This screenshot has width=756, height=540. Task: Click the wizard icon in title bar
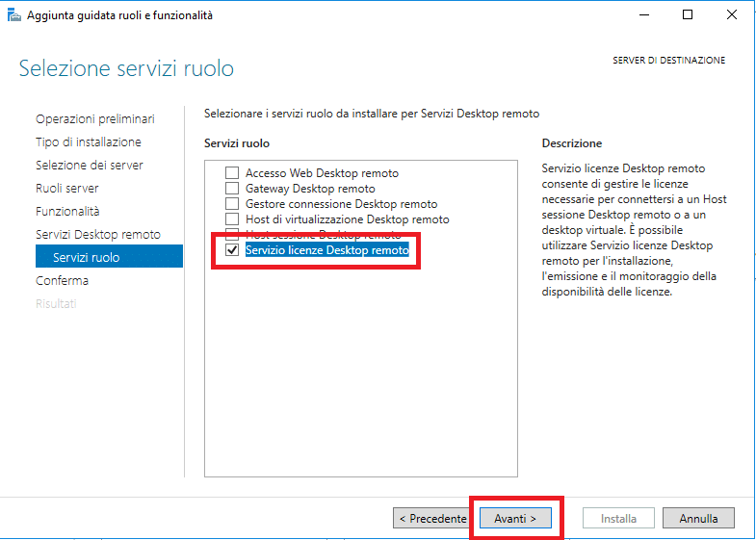14,15
